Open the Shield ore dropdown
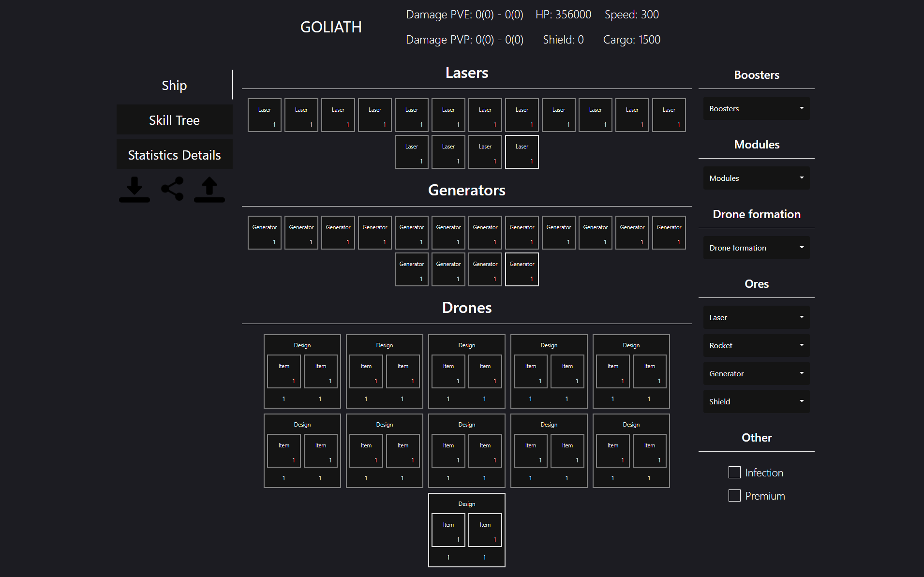This screenshot has width=924, height=577. pyautogui.click(x=756, y=401)
